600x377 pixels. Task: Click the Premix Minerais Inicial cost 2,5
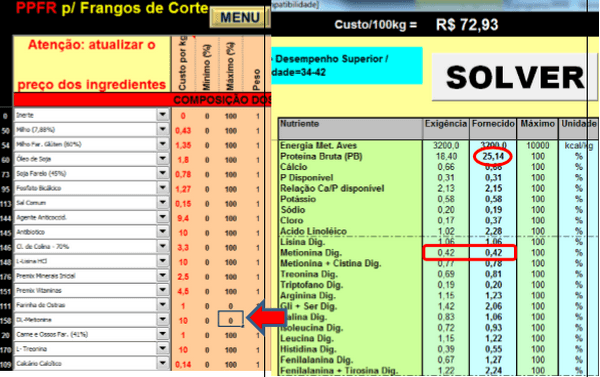point(183,277)
